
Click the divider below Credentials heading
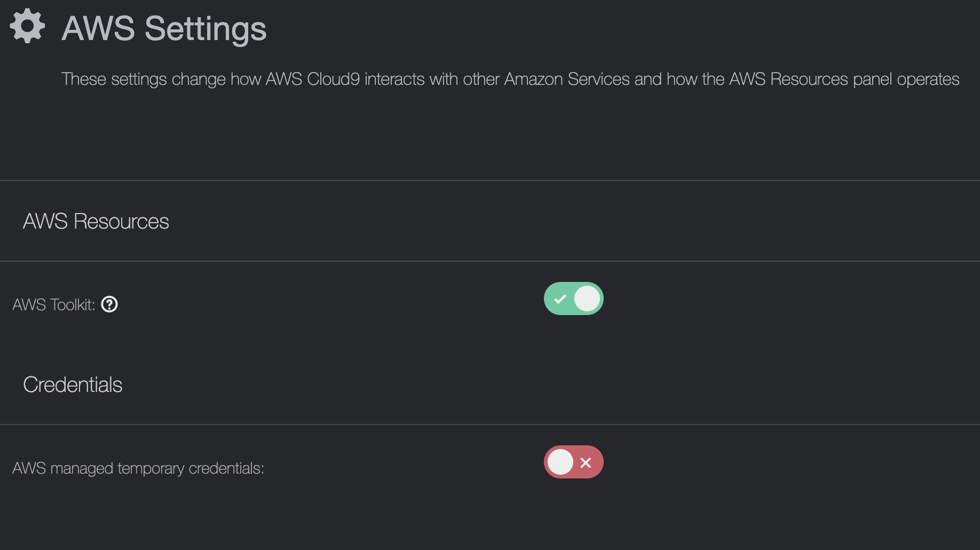coord(490,425)
